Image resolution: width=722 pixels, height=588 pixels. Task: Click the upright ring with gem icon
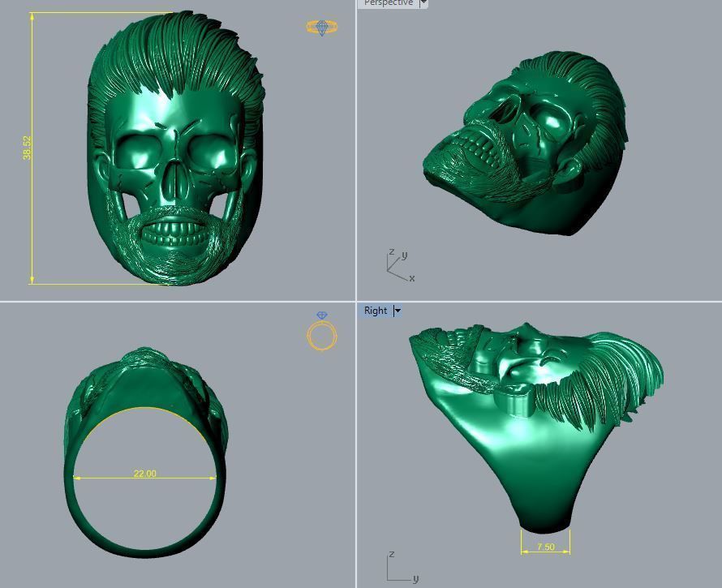[322, 331]
